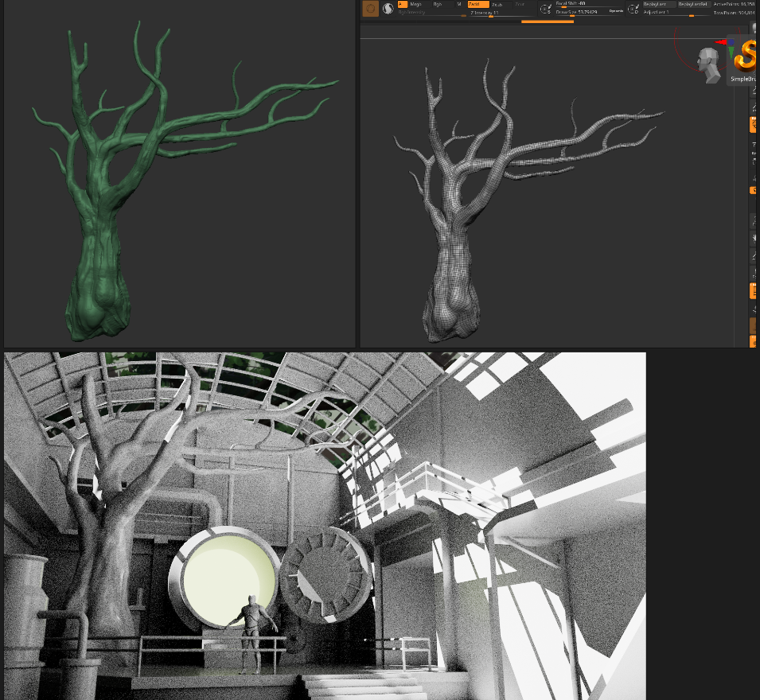
Task: Click the brown Draw mode button
Action: (371, 8)
